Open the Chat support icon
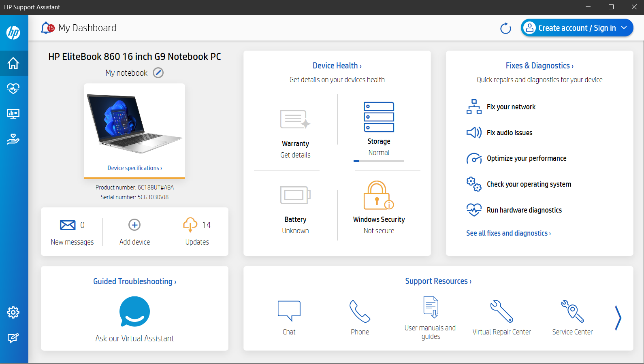Screen dimensions: 644x364 [x=289, y=311]
